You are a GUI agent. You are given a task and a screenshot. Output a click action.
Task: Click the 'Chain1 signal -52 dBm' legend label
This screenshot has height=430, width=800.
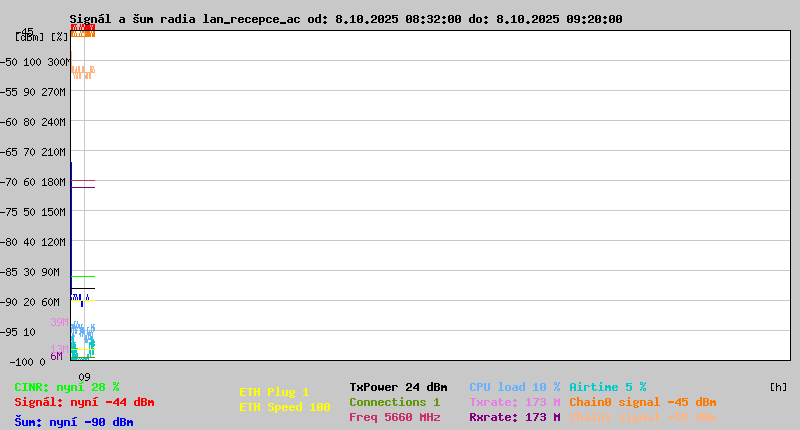[x=643, y=417]
